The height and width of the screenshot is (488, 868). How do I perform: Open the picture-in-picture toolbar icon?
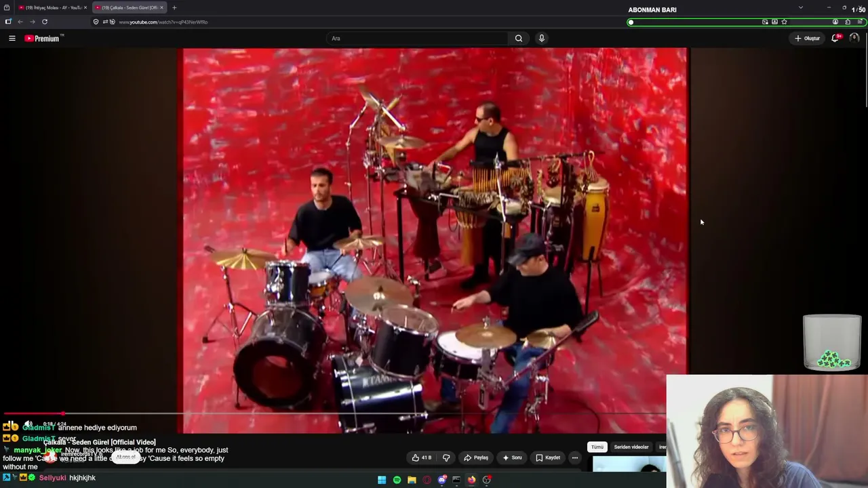(765, 22)
